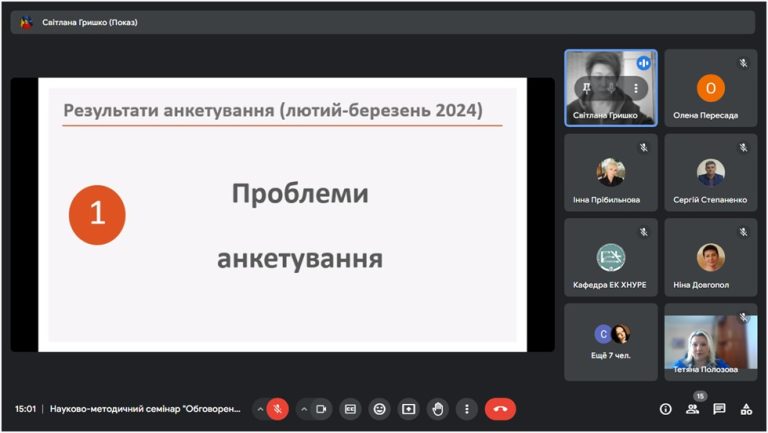
Task: Open the chat panel
Action: tap(719, 409)
